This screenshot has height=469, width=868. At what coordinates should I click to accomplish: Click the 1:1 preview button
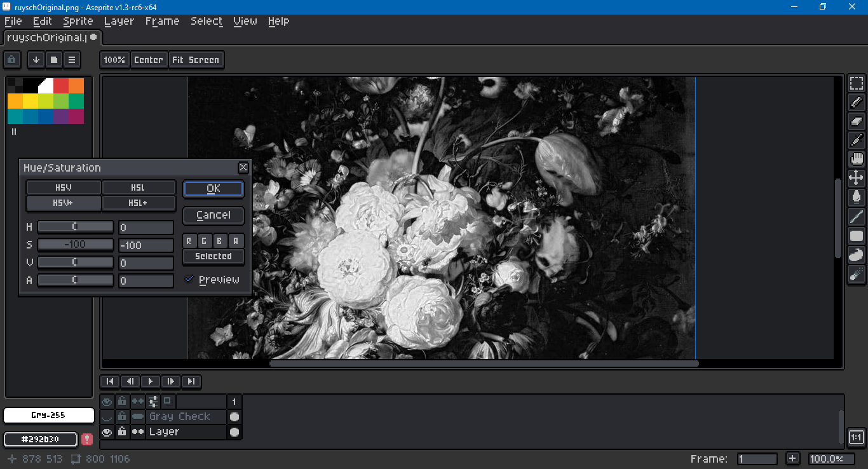[856, 437]
